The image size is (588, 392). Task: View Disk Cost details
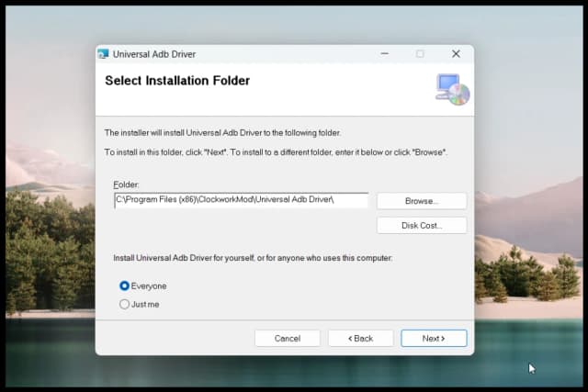pos(422,225)
